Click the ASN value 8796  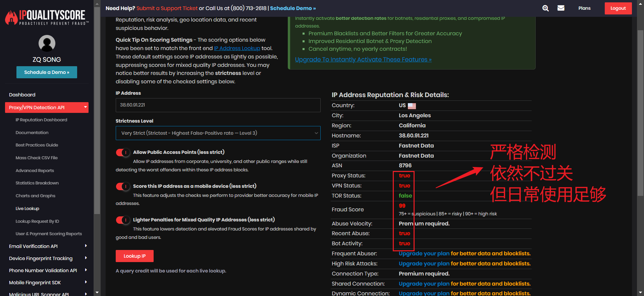coord(405,166)
